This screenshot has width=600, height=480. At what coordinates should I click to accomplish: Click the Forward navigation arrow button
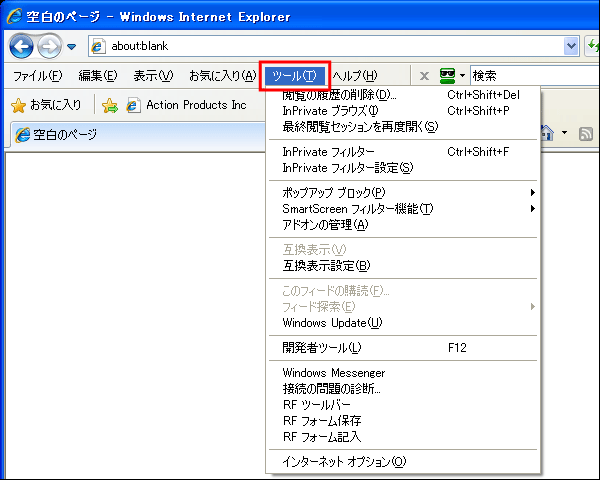[49, 46]
